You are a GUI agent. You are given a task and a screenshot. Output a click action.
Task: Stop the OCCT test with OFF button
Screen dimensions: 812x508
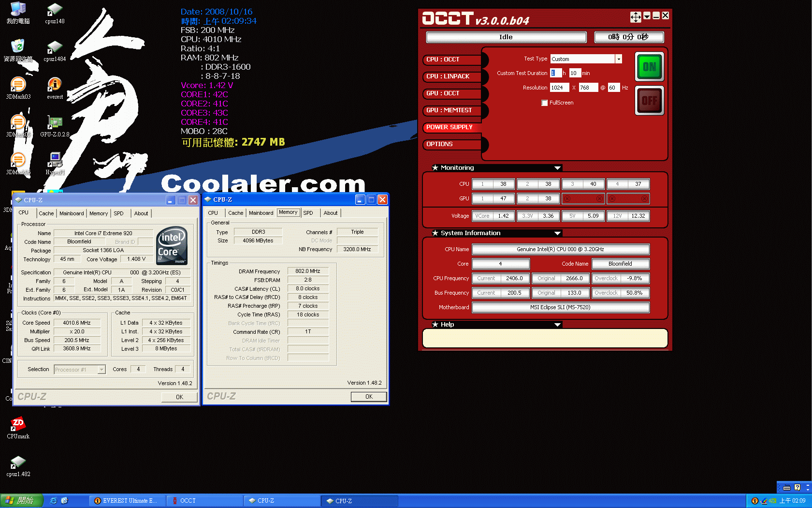pyautogui.click(x=650, y=101)
